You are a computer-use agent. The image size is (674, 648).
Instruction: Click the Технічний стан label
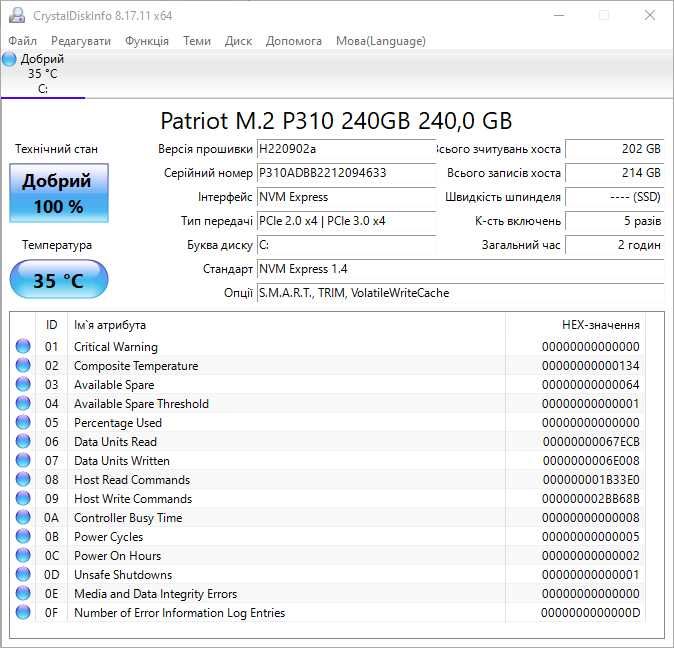(56, 149)
